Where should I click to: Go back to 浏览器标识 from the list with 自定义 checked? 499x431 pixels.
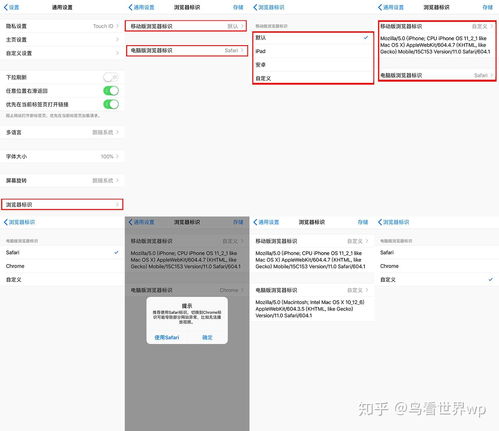click(393, 222)
